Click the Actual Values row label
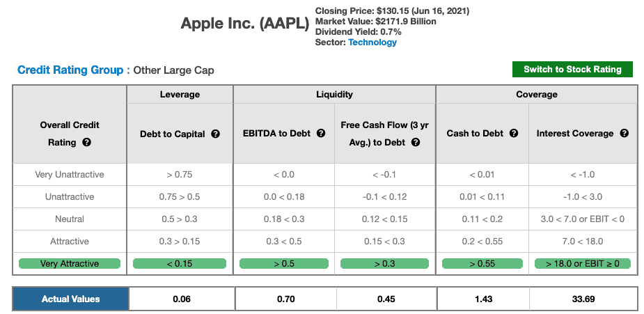This screenshot has height=314, width=644. (x=70, y=299)
